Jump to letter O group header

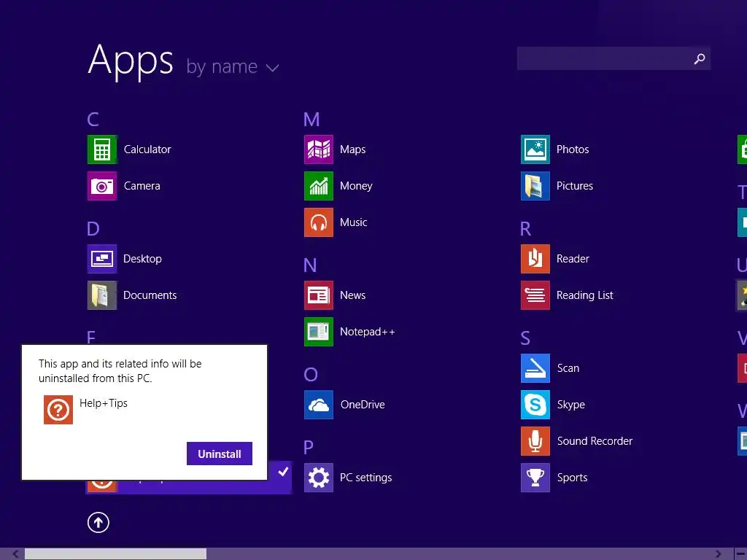pyautogui.click(x=311, y=375)
